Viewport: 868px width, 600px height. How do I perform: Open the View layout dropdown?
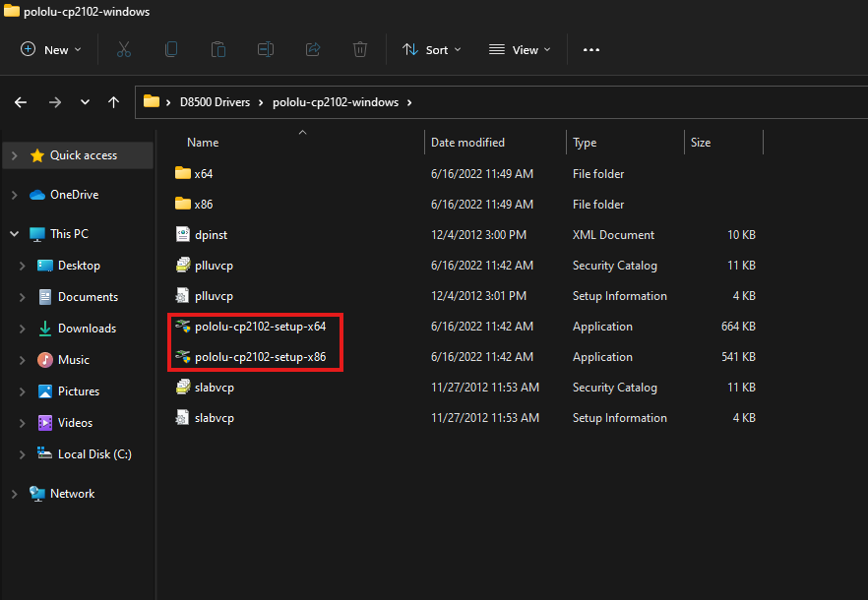point(520,49)
